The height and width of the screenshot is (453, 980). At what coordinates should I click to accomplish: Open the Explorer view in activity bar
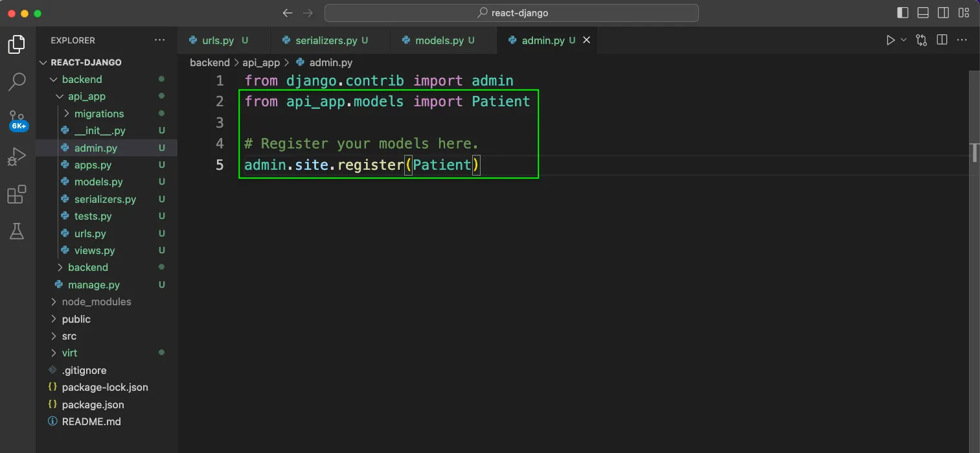tap(17, 45)
